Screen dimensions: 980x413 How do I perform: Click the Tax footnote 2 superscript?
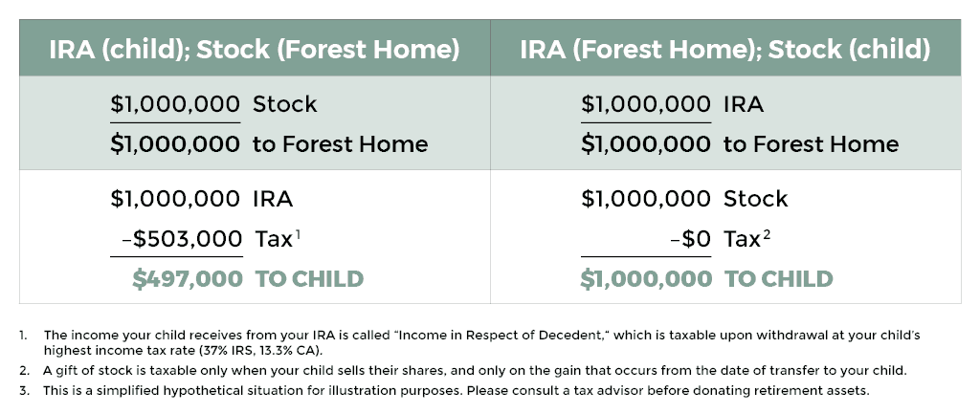point(767,234)
